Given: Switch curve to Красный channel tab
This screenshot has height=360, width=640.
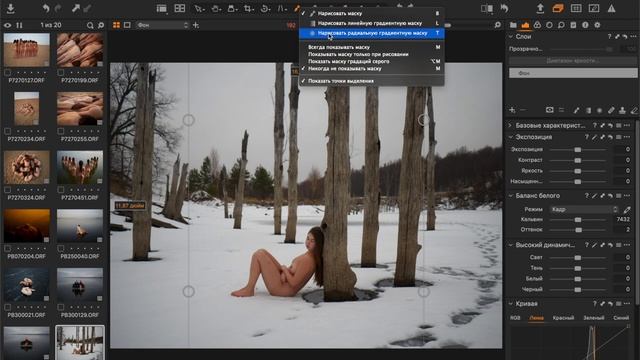Looking at the screenshot, I should coord(563,318).
